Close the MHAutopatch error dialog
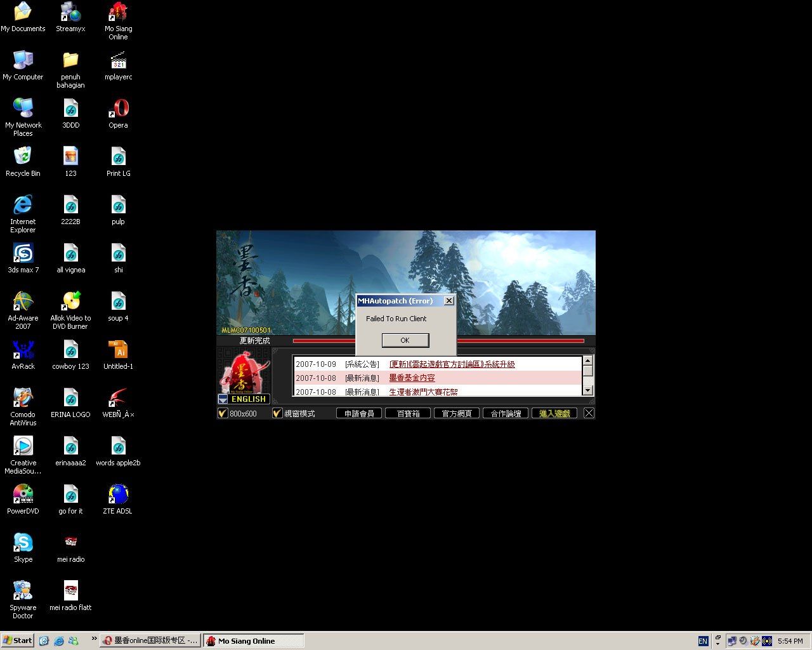 [449, 301]
